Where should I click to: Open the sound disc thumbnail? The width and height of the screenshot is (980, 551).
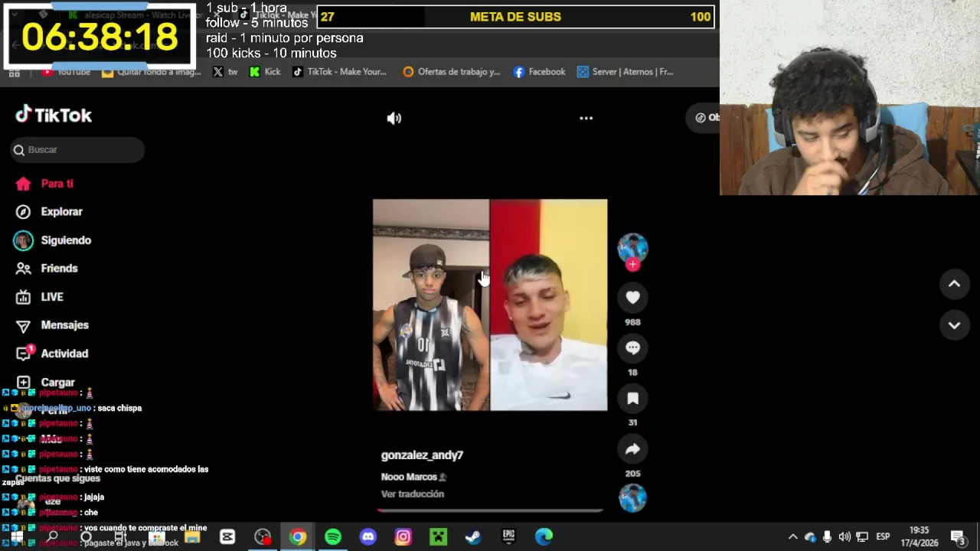(632, 498)
